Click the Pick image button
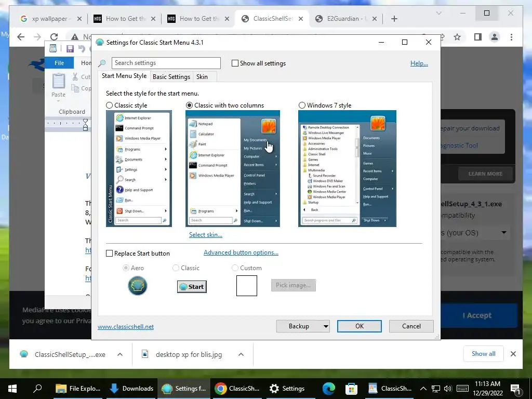Image resolution: width=532 pixels, height=399 pixels. [294, 285]
